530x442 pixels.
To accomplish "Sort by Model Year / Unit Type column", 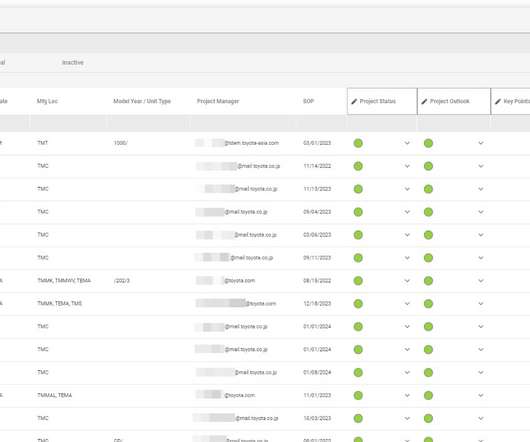I will [142, 101].
